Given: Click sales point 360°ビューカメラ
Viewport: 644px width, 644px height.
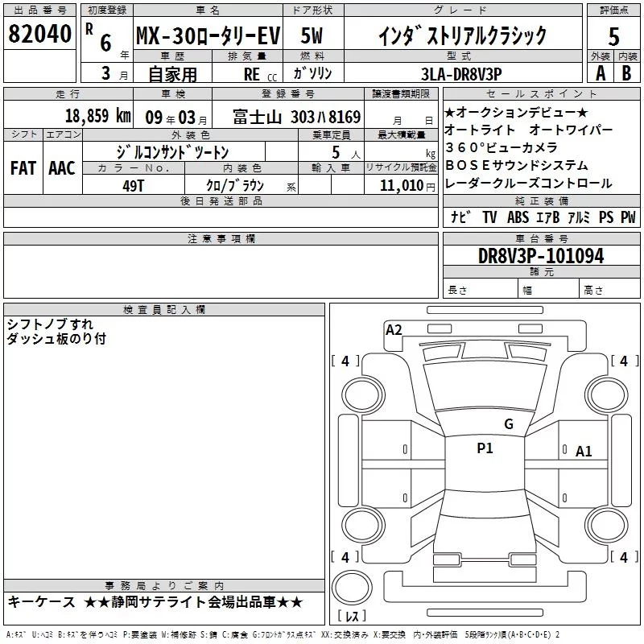Looking at the screenshot, I should click(502, 147).
